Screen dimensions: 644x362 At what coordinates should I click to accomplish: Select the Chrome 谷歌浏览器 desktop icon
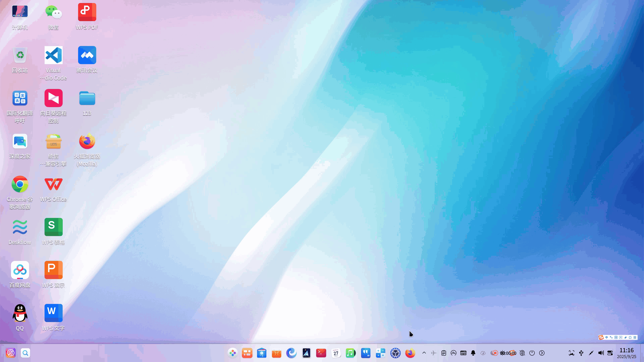click(20, 184)
